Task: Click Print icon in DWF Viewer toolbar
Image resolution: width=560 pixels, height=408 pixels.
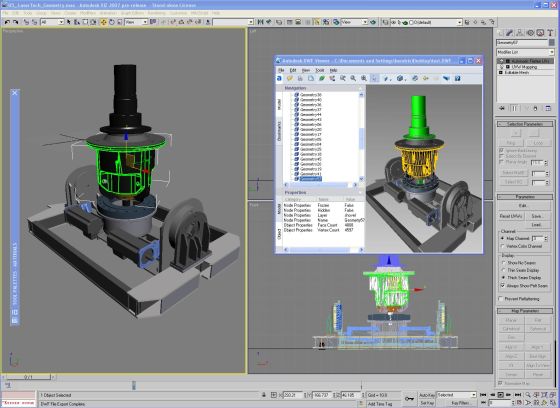Action: pos(300,78)
